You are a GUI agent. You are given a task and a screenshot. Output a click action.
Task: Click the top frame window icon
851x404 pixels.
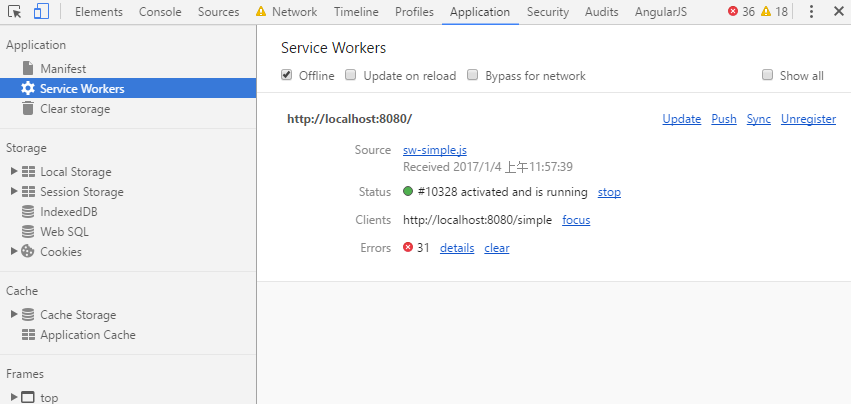[28, 397]
